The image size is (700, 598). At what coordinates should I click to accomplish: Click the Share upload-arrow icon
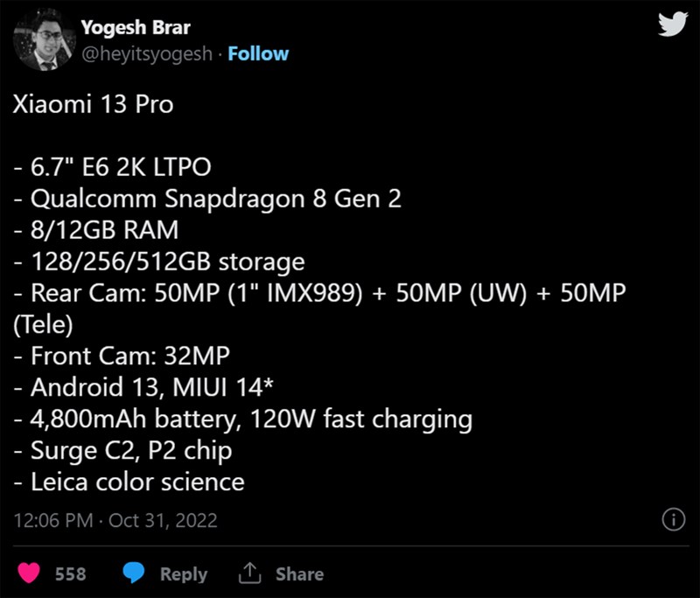250,573
